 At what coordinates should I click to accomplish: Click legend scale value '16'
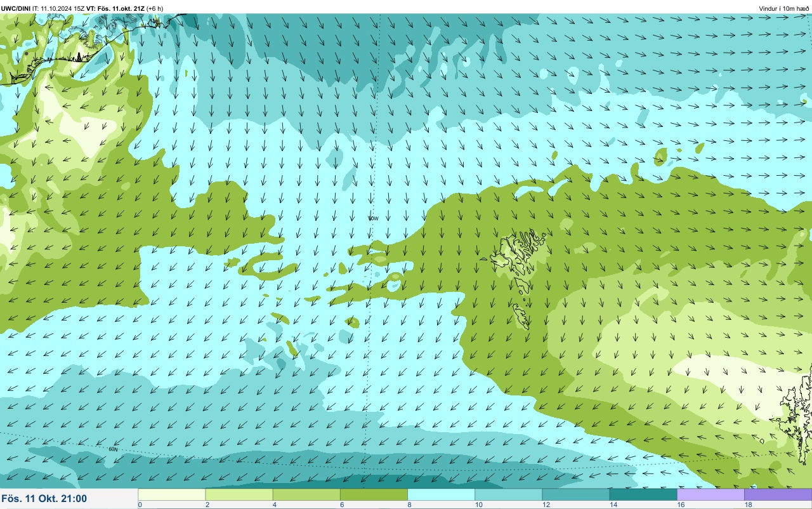click(681, 505)
